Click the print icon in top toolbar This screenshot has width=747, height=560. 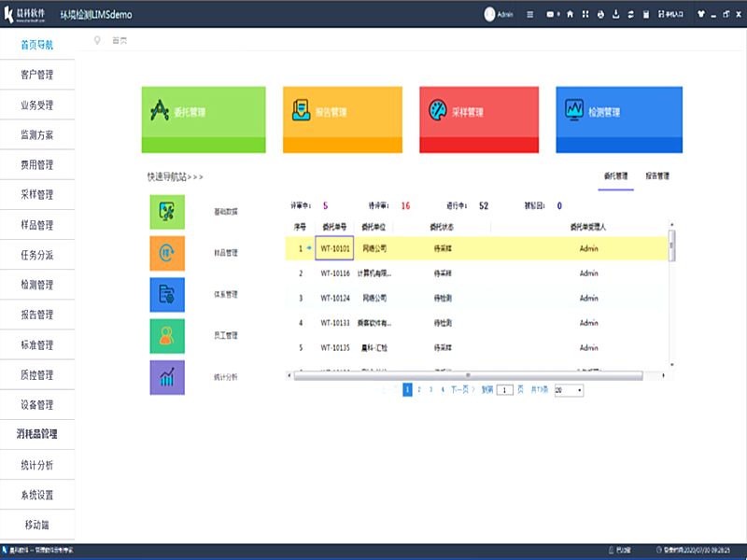(x=599, y=14)
